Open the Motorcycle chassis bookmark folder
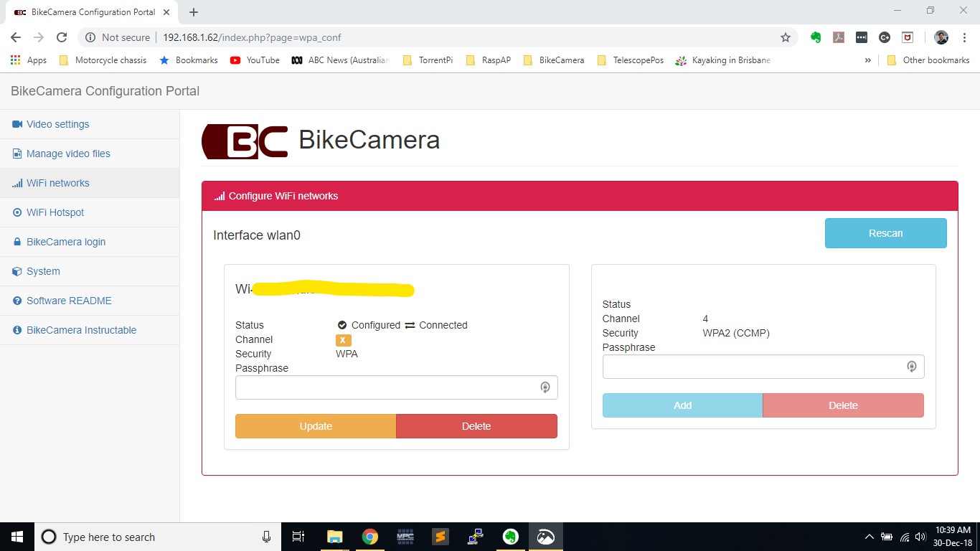 pos(103,60)
